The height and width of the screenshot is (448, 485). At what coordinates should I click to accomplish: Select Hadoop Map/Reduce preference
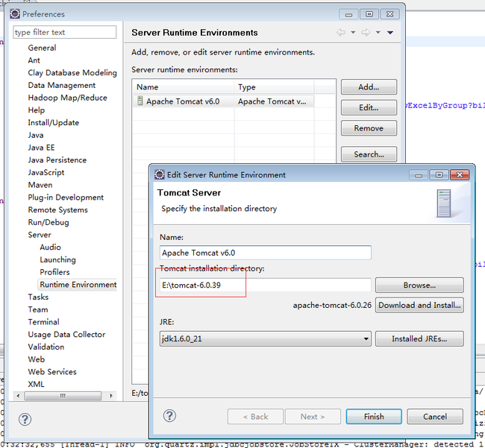click(x=67, y=98)
